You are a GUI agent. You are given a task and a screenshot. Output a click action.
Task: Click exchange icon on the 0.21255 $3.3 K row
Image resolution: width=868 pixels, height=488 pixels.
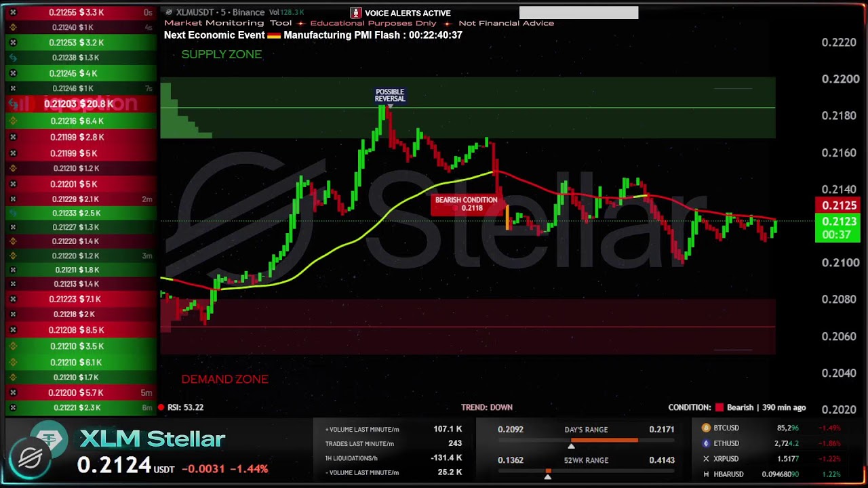13,13
